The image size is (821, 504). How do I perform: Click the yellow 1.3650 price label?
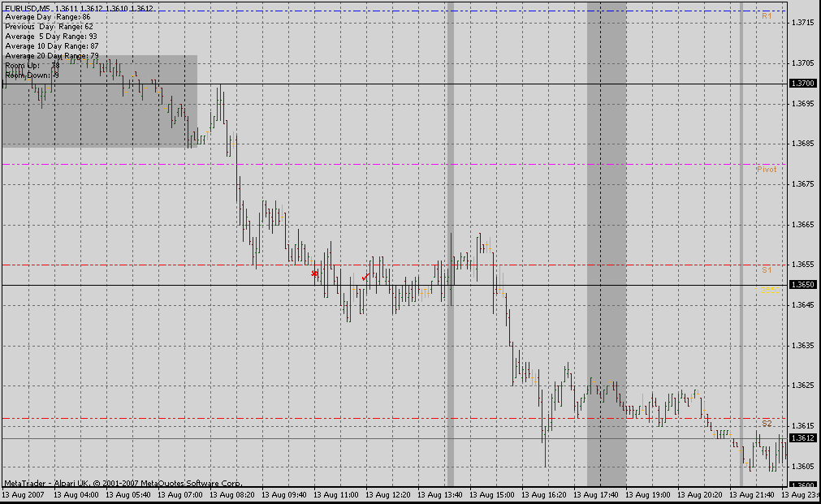[767, 290]
